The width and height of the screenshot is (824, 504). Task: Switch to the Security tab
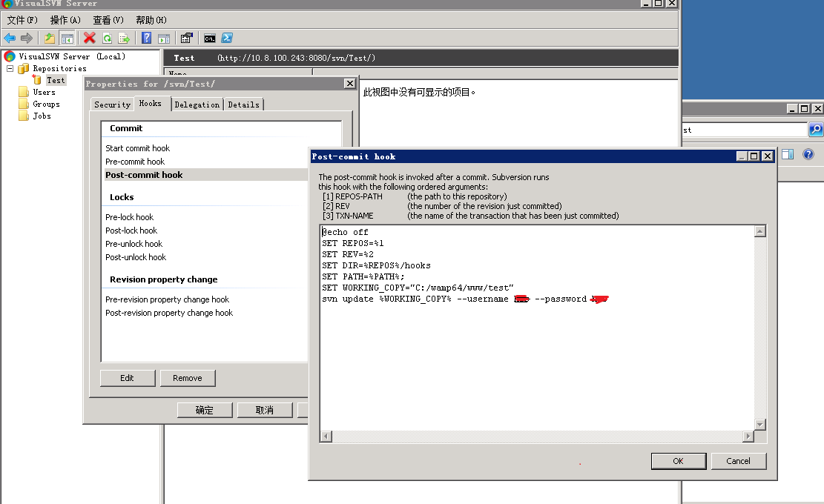pos(112,105)
